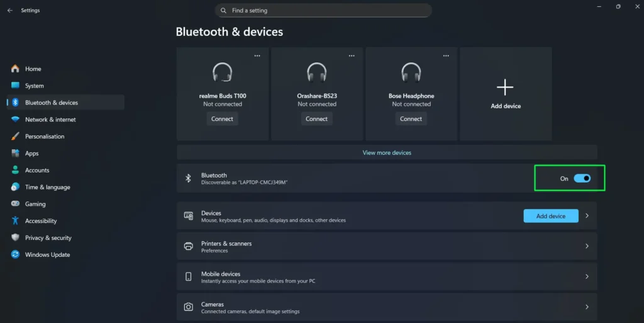Open more options for realme Buds T100
This screenshot has width=644, height=323.
[x=257, y=56]
